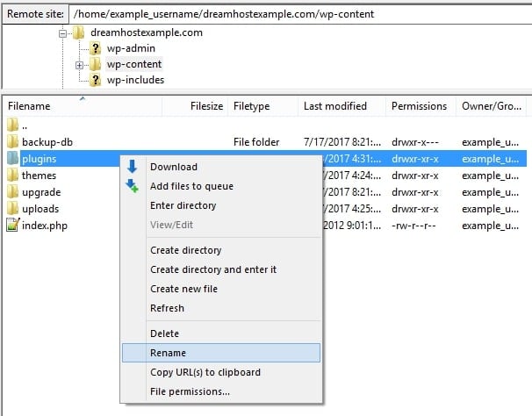The height and width of the screenshot is (416, 532).
Task: Choose Download from the context menu
Action: click(221, 167)
